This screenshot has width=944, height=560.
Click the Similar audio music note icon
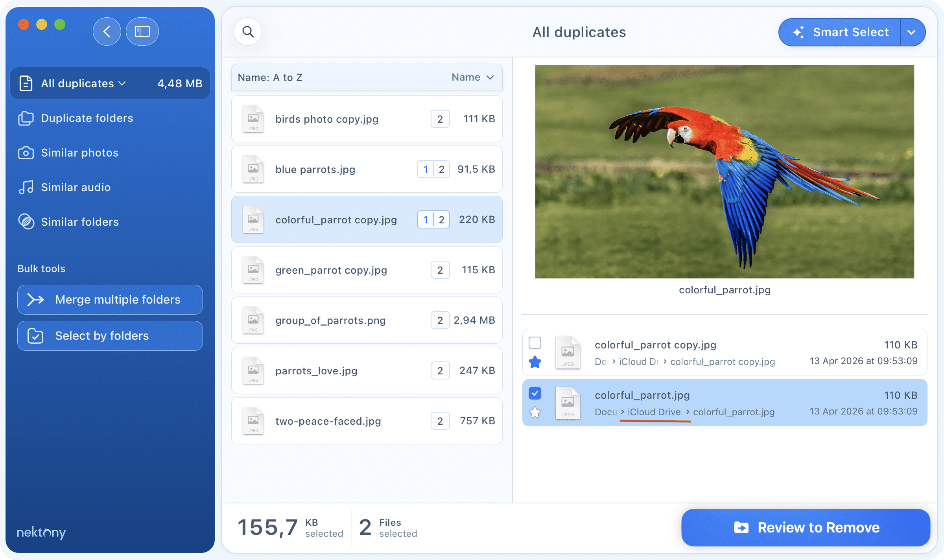[x=26, y=187]
